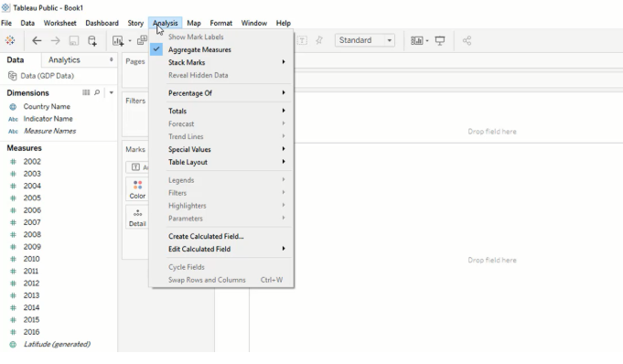Open Show Me cards toolbar icon
This screenshot has width=623, height=364.
click(417, 40)
